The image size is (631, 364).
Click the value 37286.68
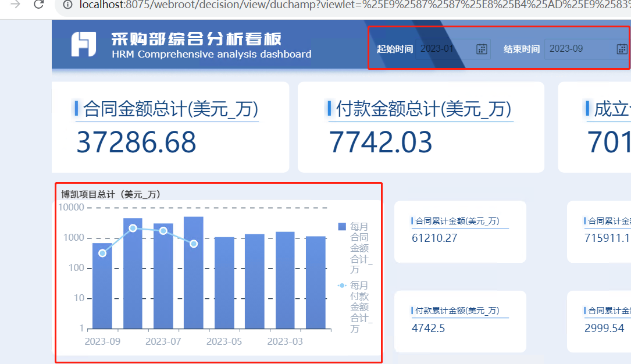point(136,142)
